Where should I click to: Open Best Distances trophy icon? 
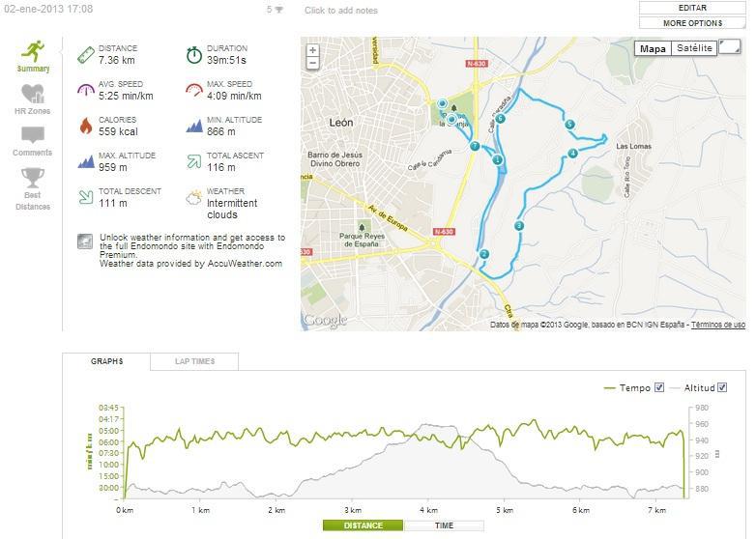pyautogui.click(x=33, y=178)
